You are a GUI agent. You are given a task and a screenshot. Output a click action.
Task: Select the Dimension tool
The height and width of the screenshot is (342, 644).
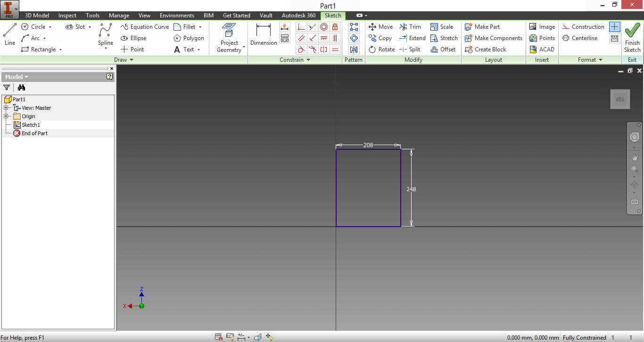(x=264, y=34)
